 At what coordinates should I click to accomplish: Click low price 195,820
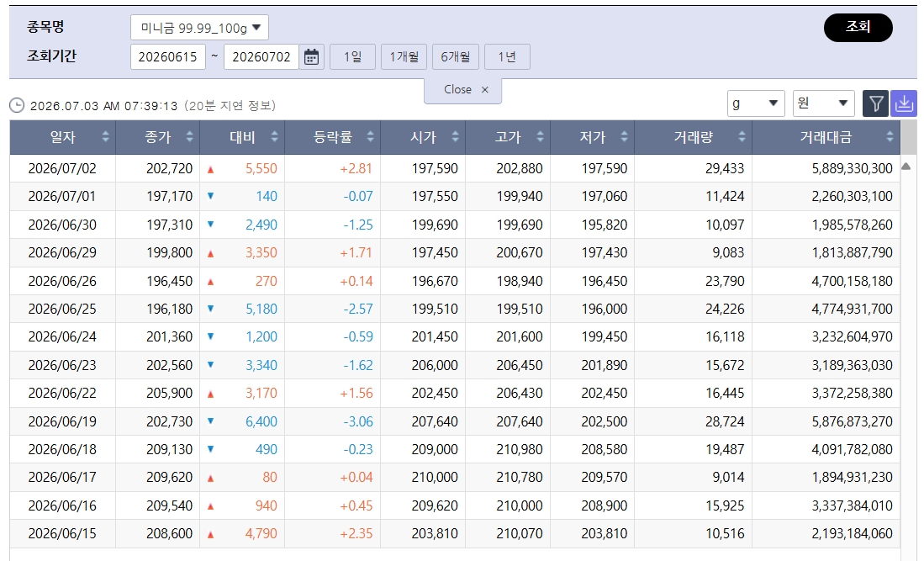(604, 225)
